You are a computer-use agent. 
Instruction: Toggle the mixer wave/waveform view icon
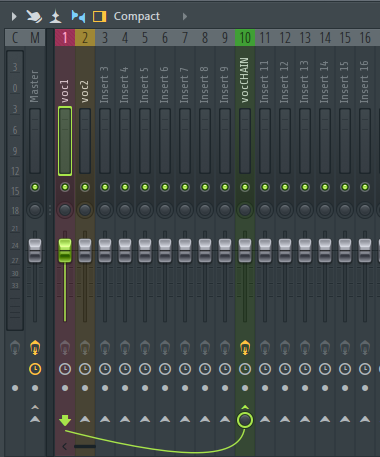click(78, 16)
